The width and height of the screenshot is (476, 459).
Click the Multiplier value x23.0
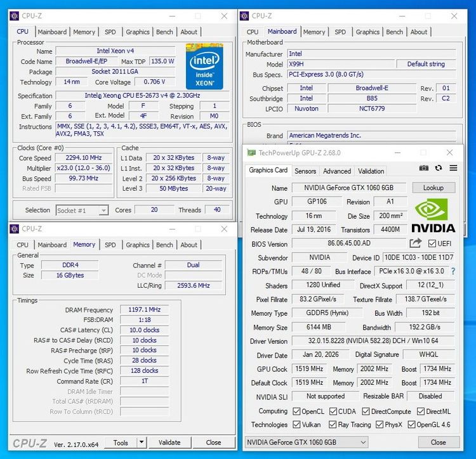pos(84,168)
